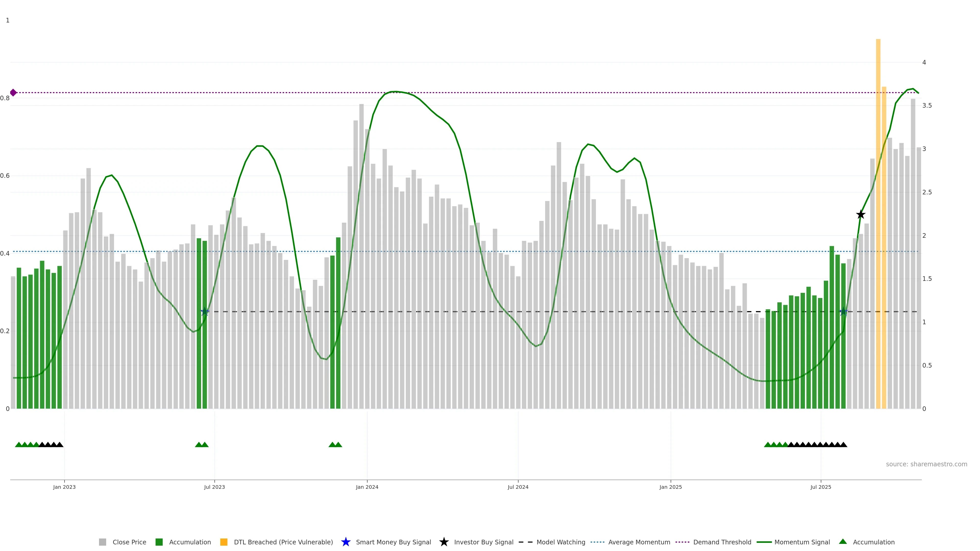The height and width of the screenshot is (551, 980).
Task: Toggle the Average Momentum legend entry
Action: [x=639, y=542]
